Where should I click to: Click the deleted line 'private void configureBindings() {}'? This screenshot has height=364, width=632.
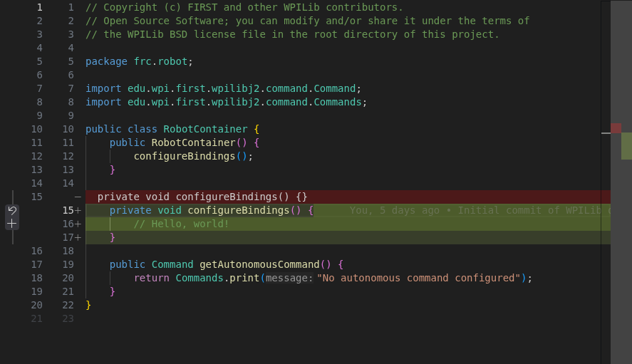202,197
